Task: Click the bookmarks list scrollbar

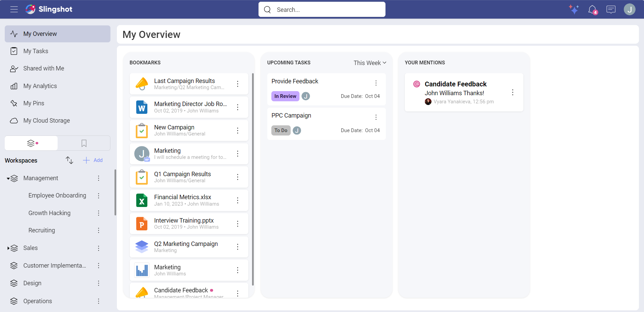Action: point(253,179)
